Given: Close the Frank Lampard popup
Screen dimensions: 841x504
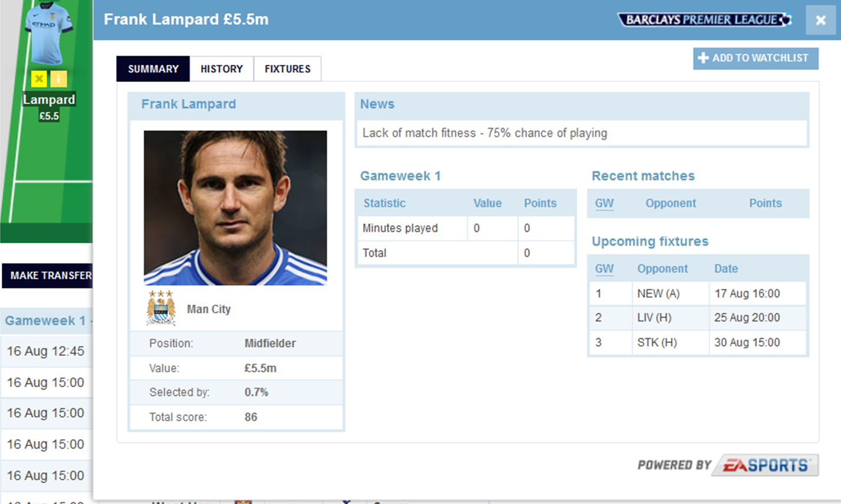Looking at the screenshot, I should [820, 20].
